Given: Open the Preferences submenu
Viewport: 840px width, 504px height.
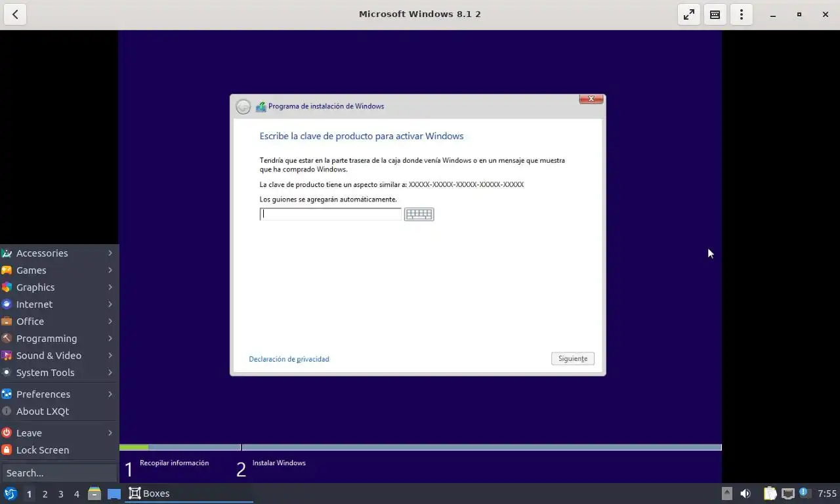Looking at the screenshot, I should pos(59,394).
